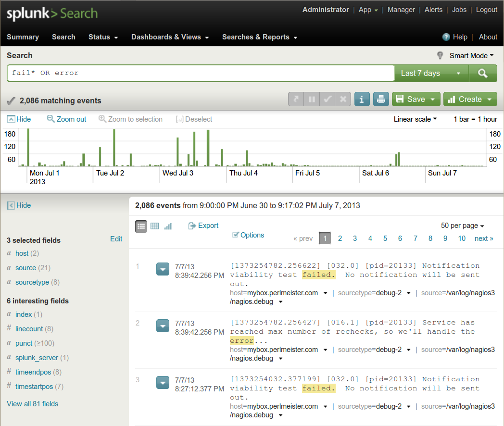
Task: Click the splunk_server field
Action: 37,358
